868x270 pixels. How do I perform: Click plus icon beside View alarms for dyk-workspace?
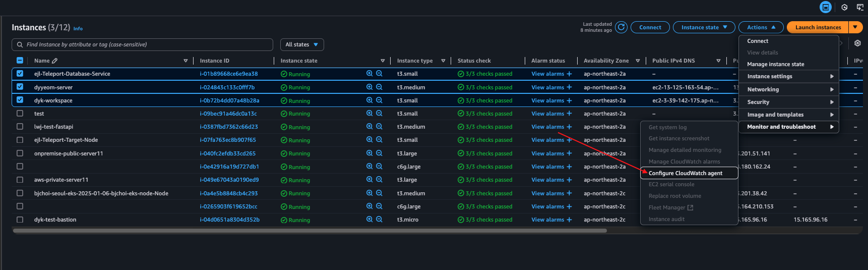tap(569, 100)
